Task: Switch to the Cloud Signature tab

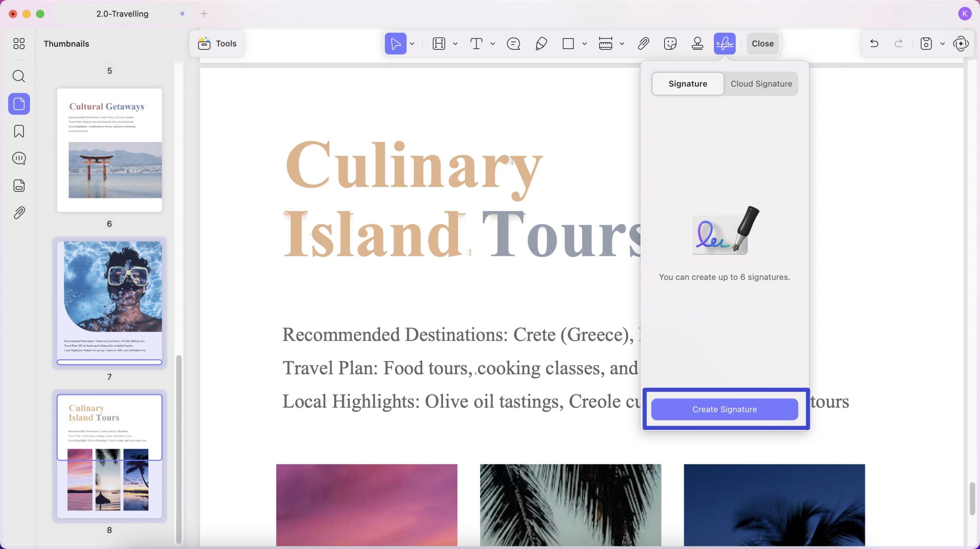Action: 761,84
